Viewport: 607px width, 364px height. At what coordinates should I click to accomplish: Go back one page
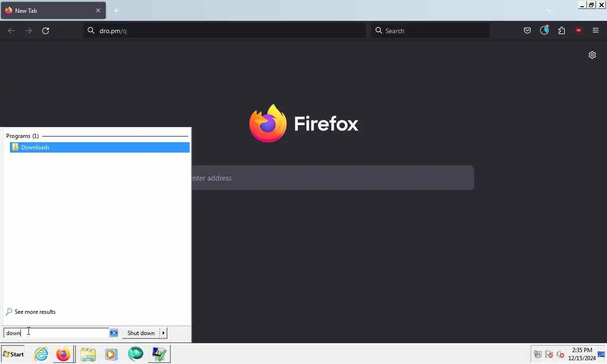point(11,31)
